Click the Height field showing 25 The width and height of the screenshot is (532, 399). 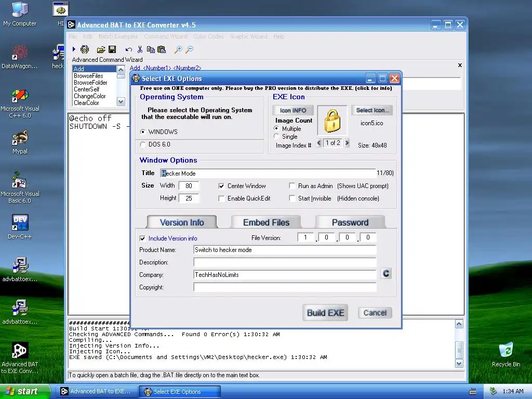(x=189, y=198)
